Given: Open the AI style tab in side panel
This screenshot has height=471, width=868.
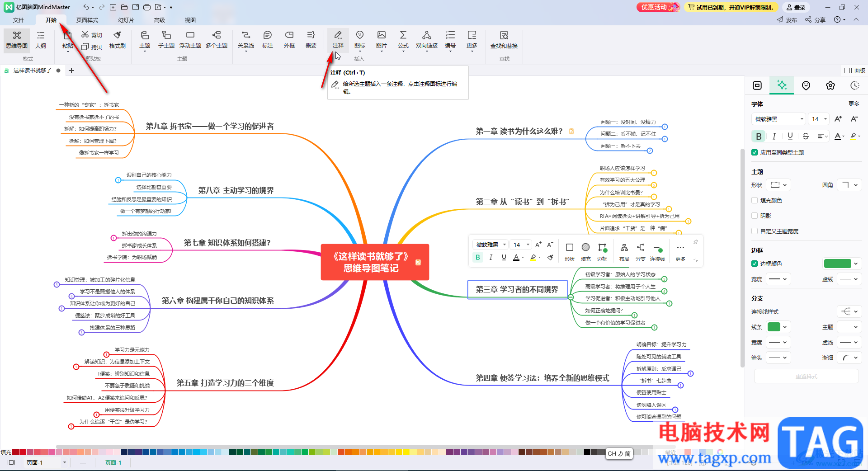Looking at the screenshot, I should (782, 85).
